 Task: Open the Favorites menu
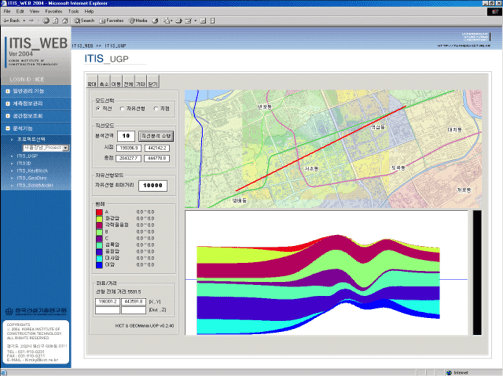tap(53, 11)
